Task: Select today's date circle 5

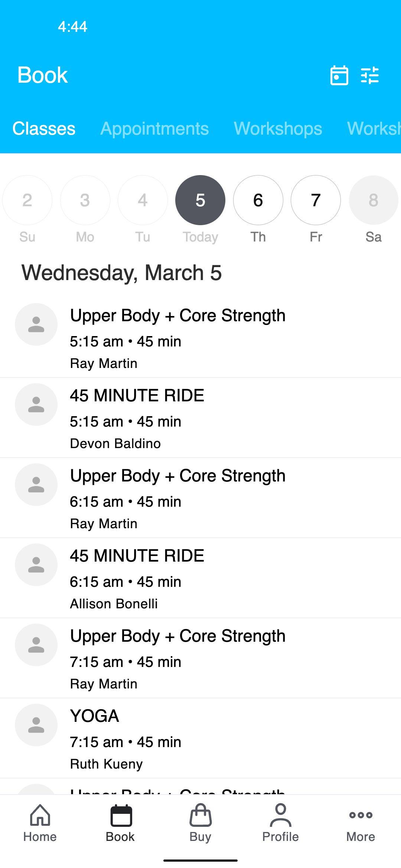Action: (x=200, y=200)
